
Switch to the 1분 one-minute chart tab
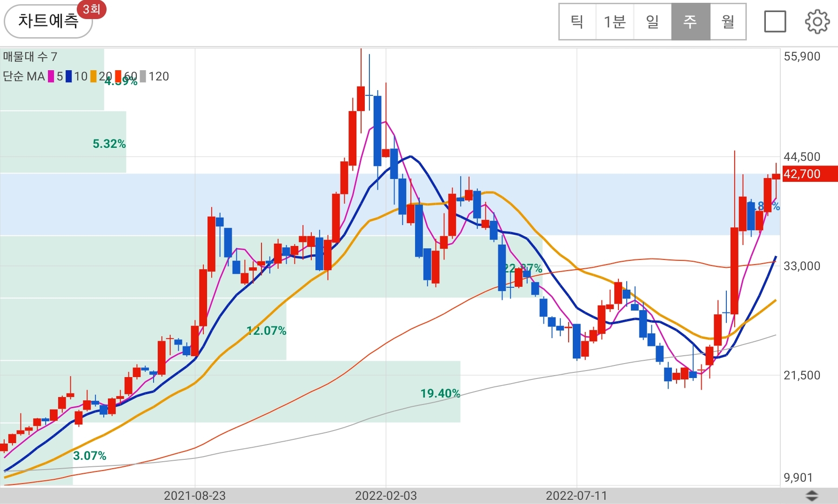615,21
